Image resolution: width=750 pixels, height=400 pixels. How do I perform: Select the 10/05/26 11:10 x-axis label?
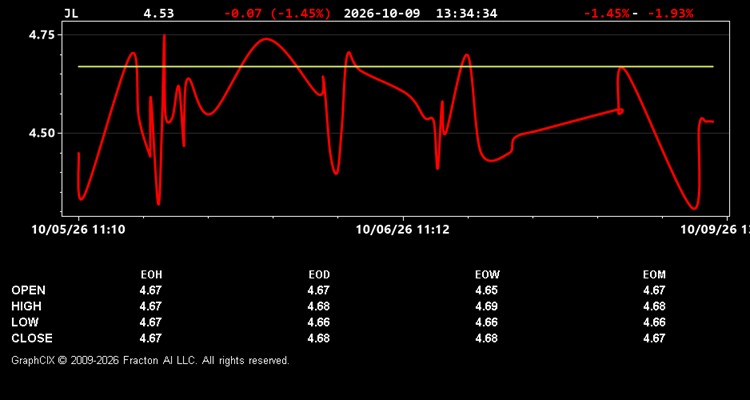[78, 230]
